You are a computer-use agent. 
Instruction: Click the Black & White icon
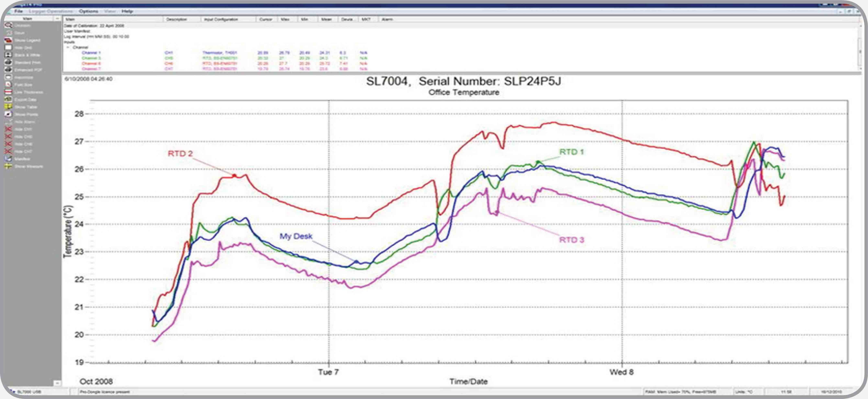8,55
